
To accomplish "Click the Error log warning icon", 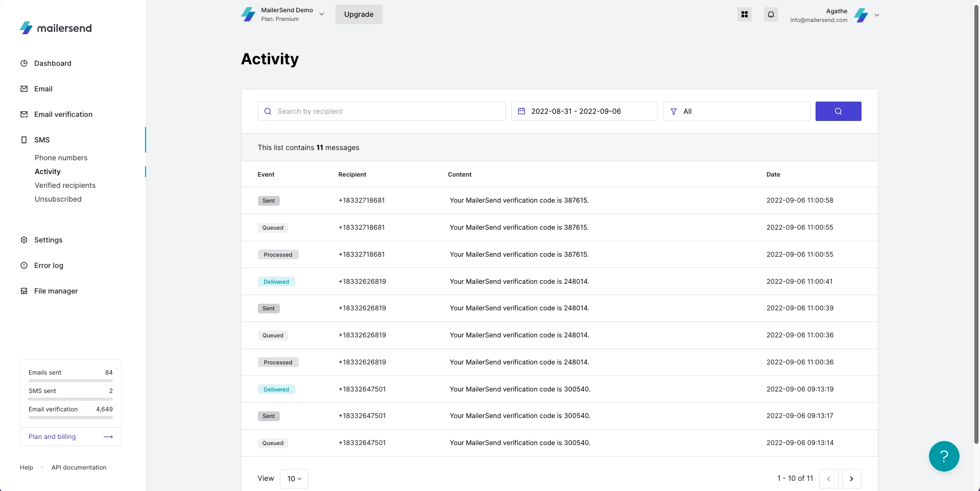I will click(x=24, y=265).
